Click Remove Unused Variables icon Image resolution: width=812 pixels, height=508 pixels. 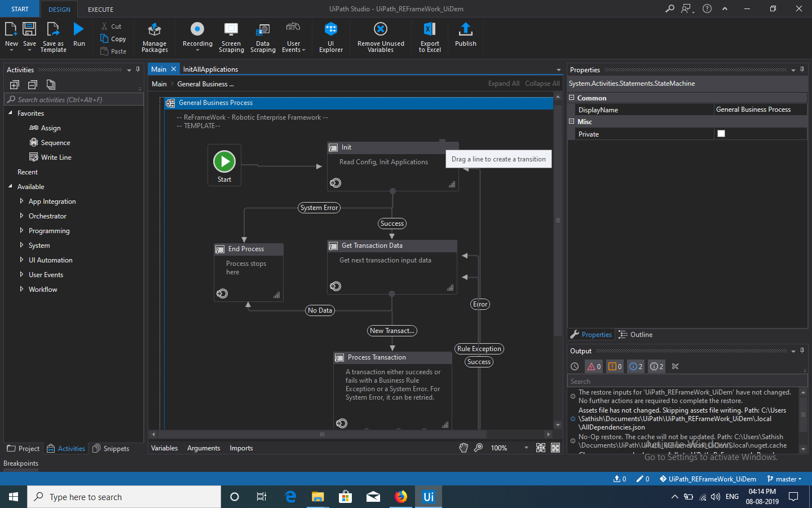381,29
